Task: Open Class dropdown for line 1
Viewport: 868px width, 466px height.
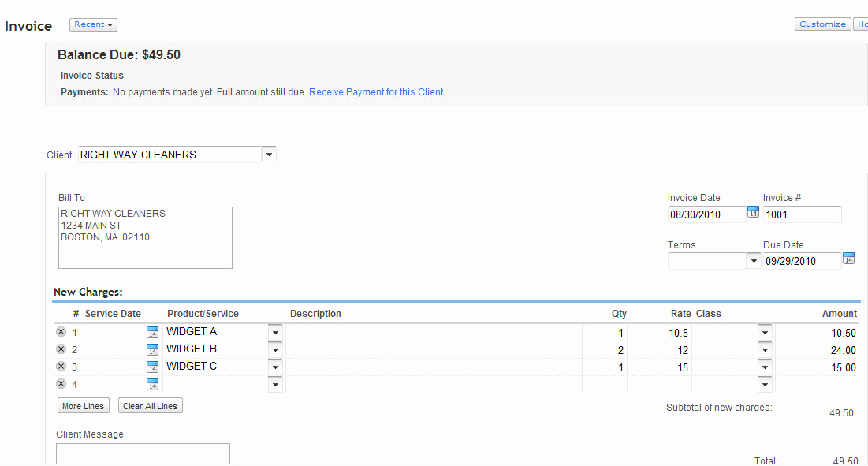Action: (765, 334)
